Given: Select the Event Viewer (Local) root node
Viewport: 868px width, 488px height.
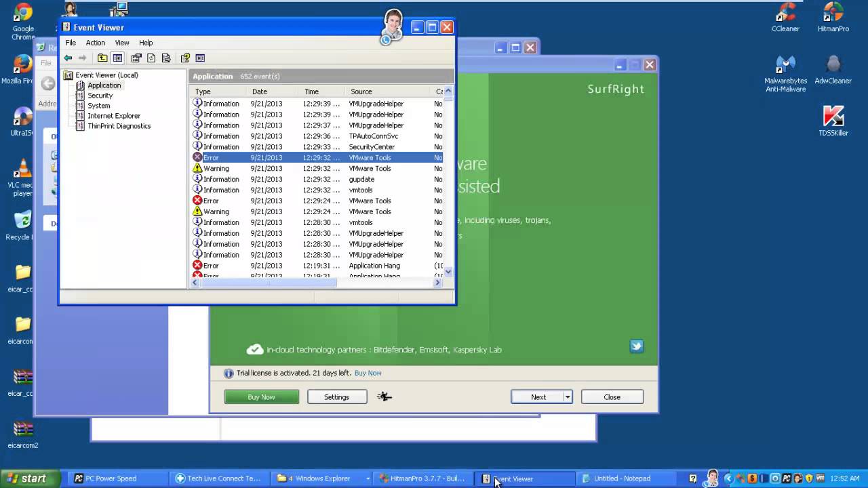Looking at the screenshot, I should coord(106,75).
